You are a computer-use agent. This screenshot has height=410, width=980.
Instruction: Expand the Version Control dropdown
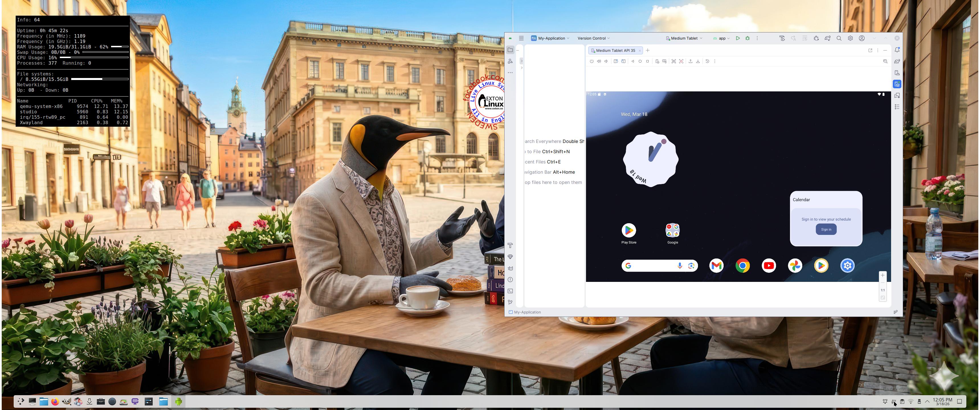[593, 38]
